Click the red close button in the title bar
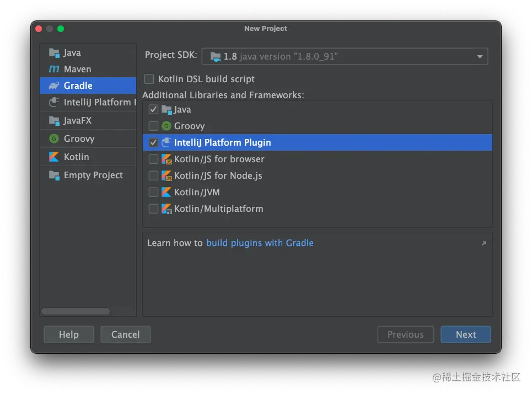The height and width of the screenshot is (394, 532). point(39,29)
